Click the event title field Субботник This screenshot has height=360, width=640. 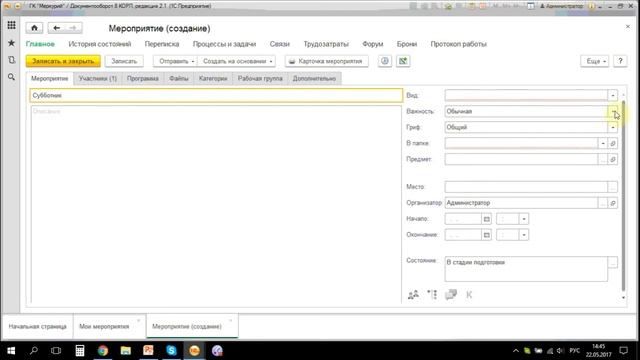click(216, 96)
